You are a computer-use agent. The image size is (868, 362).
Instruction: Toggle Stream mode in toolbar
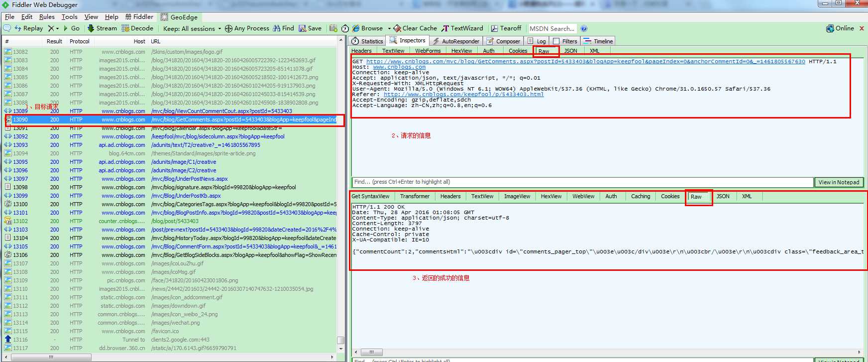point(102,28)
